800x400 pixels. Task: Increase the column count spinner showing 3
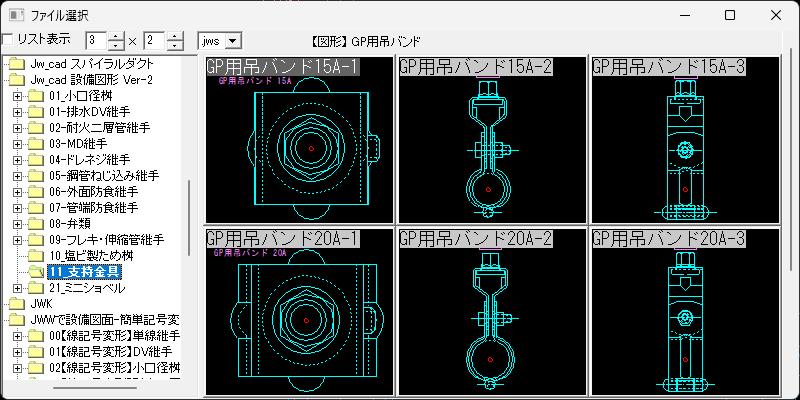pyautogui.click(x=117, y=36)
